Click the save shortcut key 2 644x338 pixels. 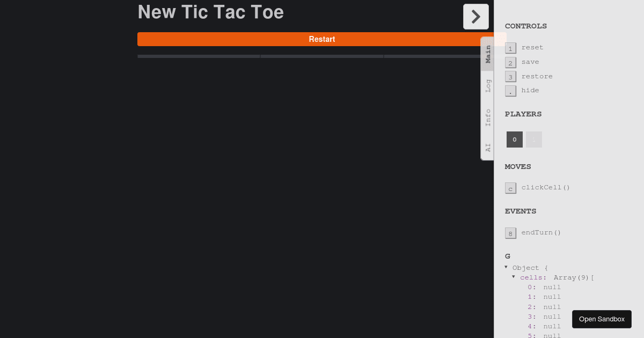(510, 62)
